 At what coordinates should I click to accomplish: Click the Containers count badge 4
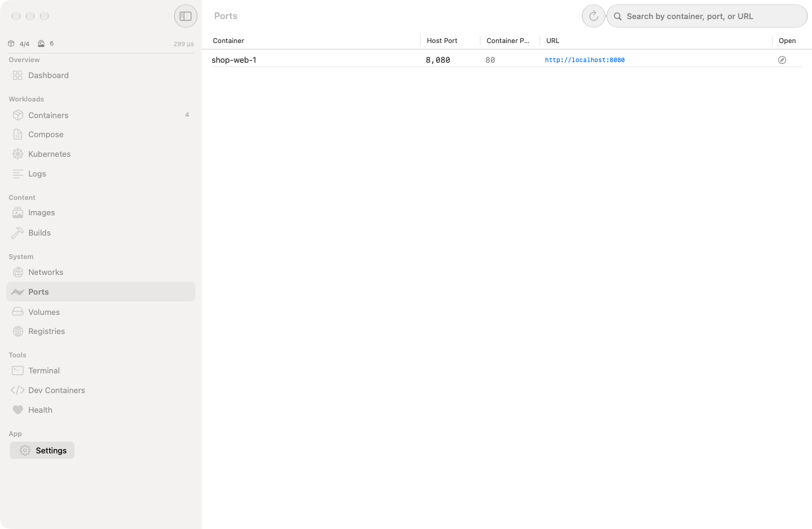point(187,115)
